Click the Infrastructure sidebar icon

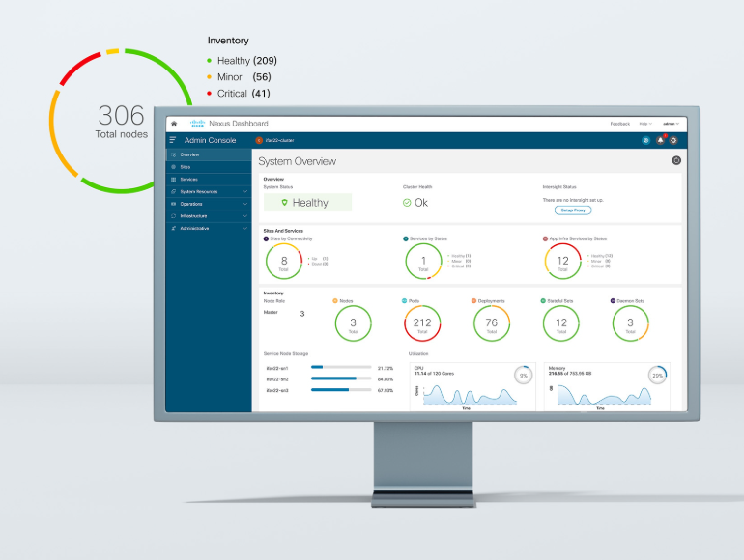(173, 216)
